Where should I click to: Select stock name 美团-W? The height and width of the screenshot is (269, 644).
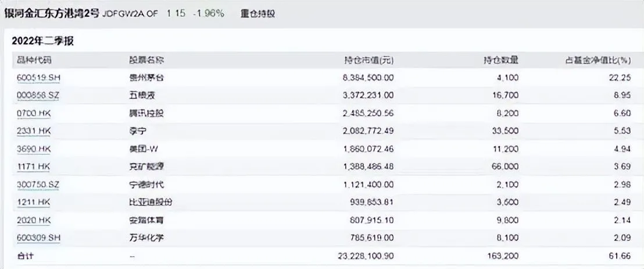143,149
